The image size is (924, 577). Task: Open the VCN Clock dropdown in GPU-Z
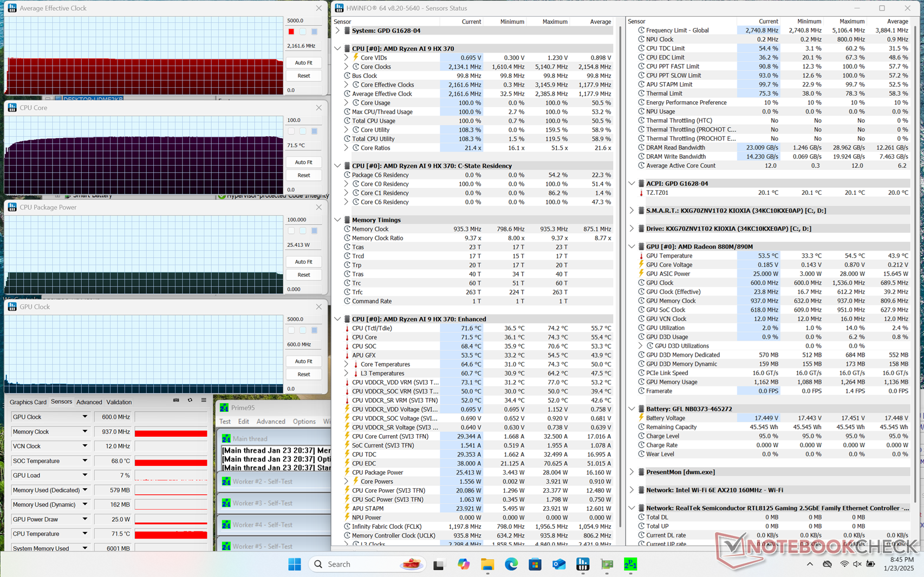84,446
